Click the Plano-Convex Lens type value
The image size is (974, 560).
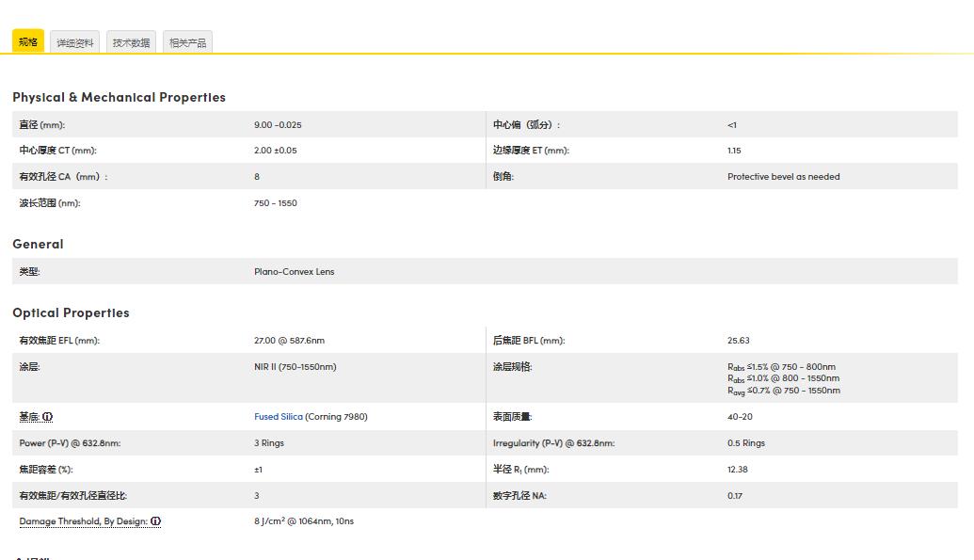[294, 272]
